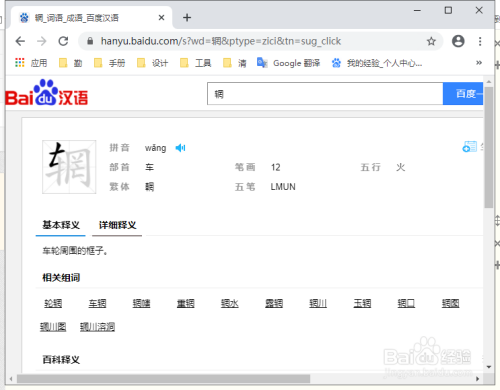Screen dimensions: 500x390
Task: Switch to the 详细释义 tab
Action: (117, 225)
